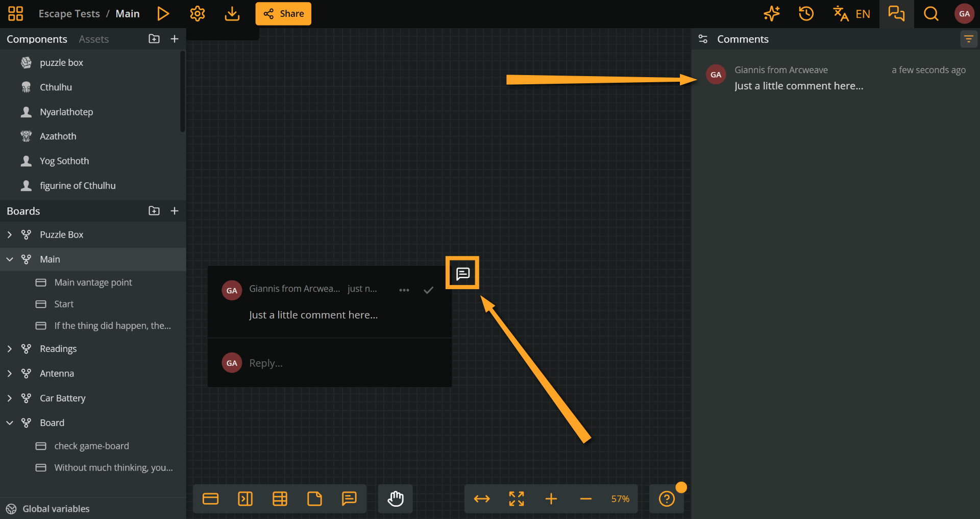Click the export download icon
This screenshot has height=519, width=980.
pos(232,14)
